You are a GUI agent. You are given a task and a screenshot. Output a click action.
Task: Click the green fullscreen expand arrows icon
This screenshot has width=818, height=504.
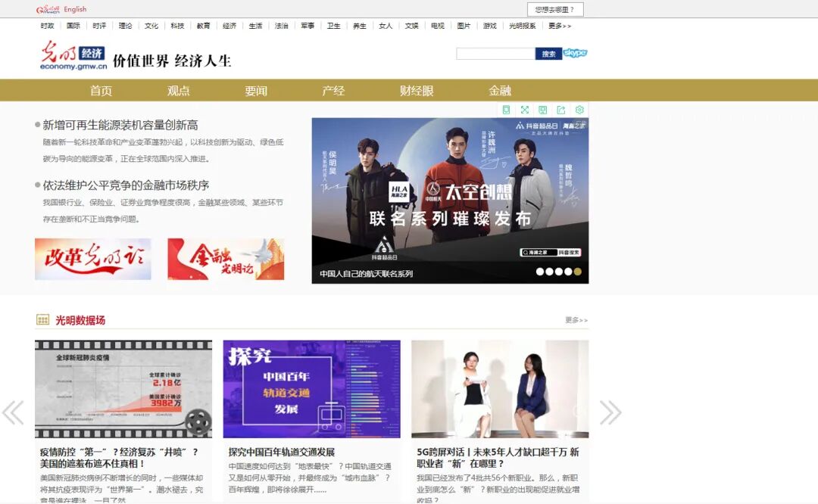point(524,110)
